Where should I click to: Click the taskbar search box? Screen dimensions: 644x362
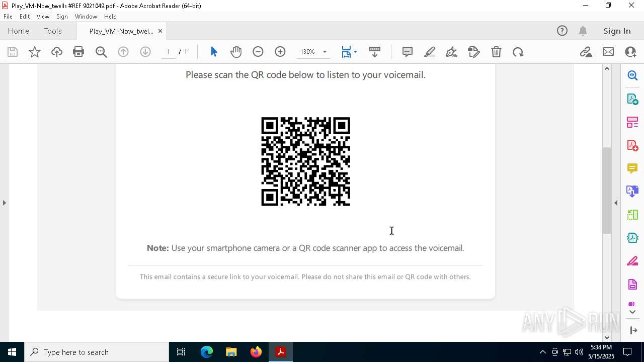coord(97,352)
